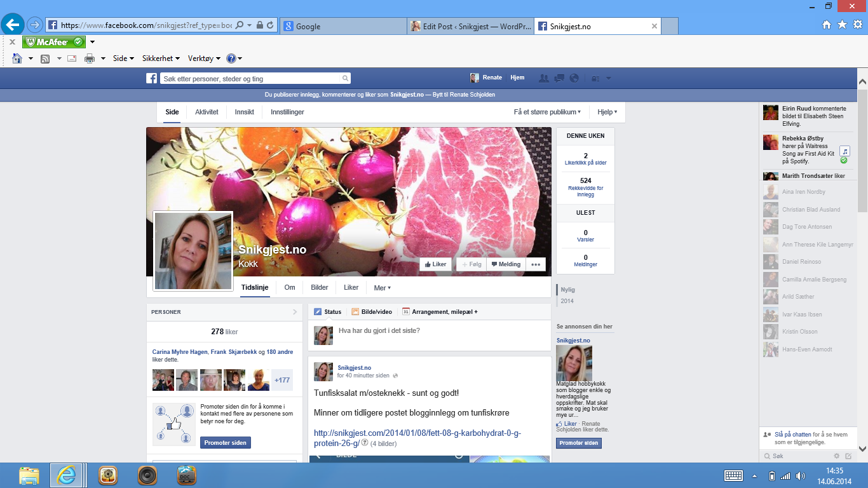
Task: Toggle the Liker button on the cover photo
Action: pos(435,264)
